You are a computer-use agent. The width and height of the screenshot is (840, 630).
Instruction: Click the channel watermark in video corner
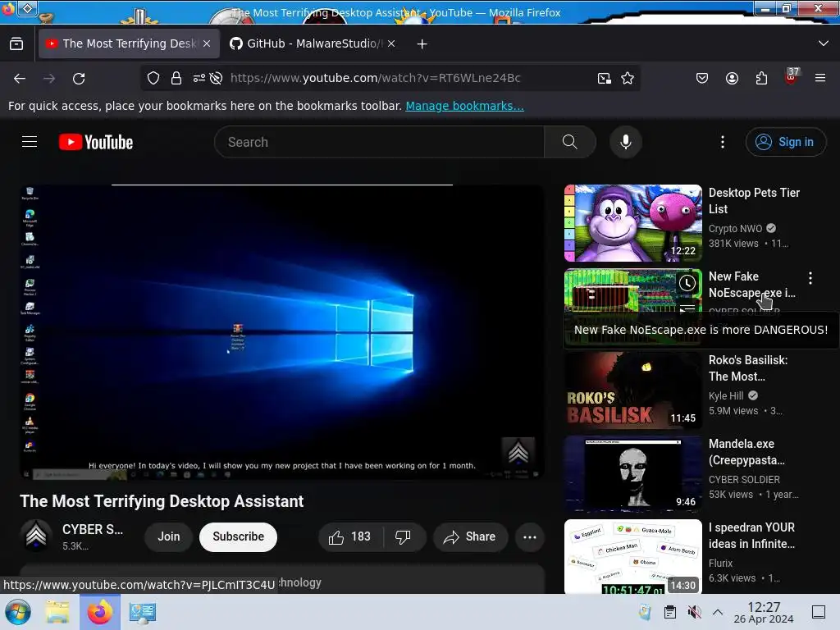(x=518, y=453)
